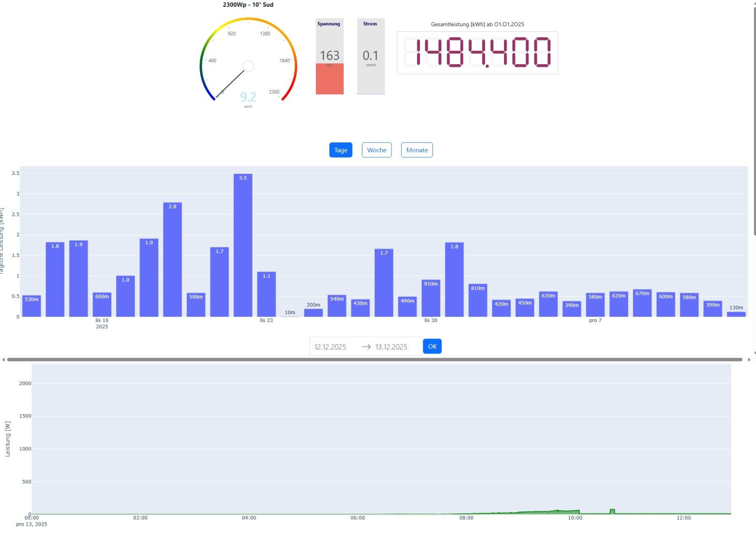The height and width of the screenshot is (534, 756).
Task: Click the 3.5 kWh tallest bar
Action: pos(243,245)
